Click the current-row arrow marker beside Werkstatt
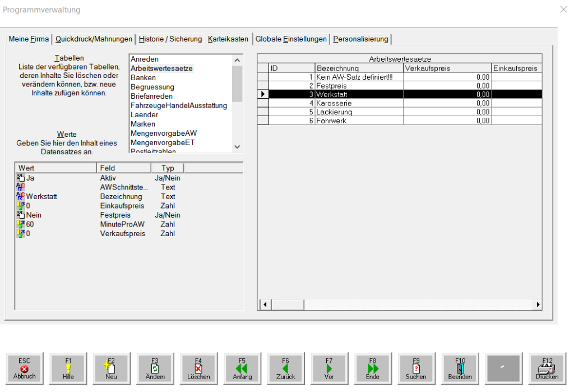This screenshot has height=392, width=574. pyautogui.click(x=263, y=94)
